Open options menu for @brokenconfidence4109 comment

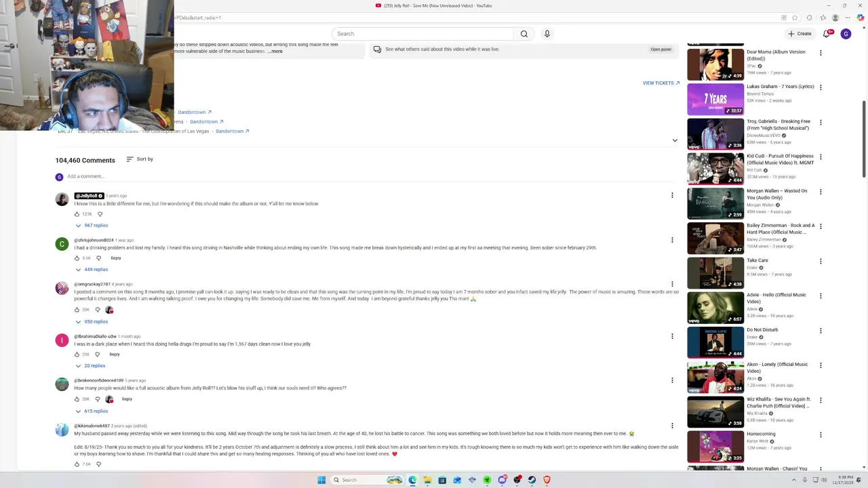tap(672, 380)
